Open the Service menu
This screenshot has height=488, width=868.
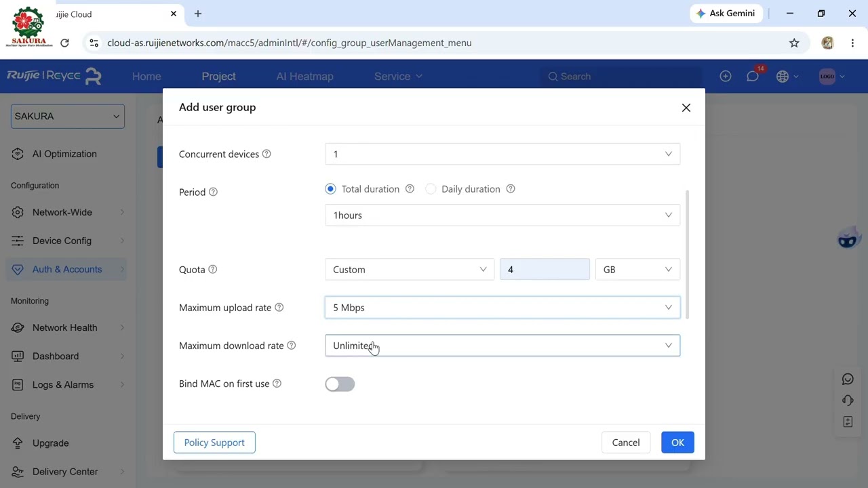[398, 77]
